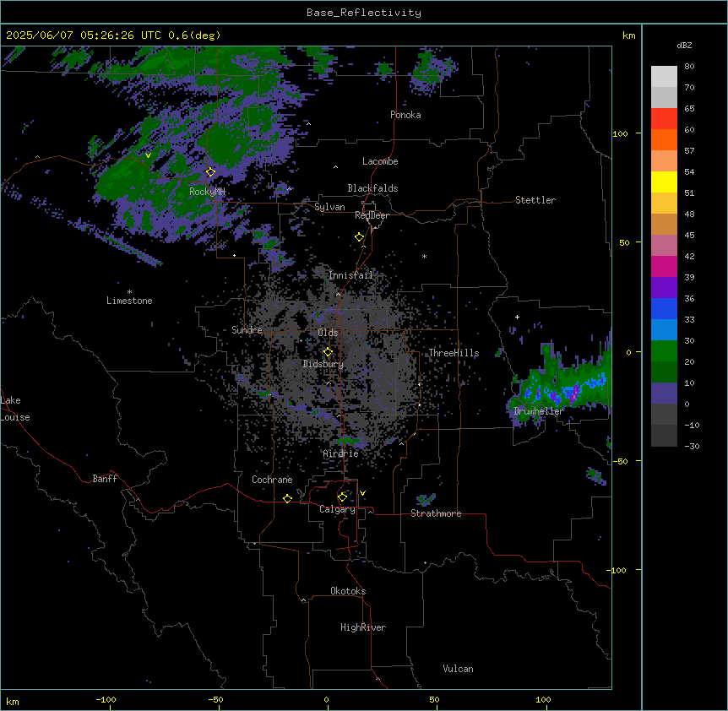Click the km unit label beside the timestamp row
Viewport: 728px width, 711px height.
[629, 35]
